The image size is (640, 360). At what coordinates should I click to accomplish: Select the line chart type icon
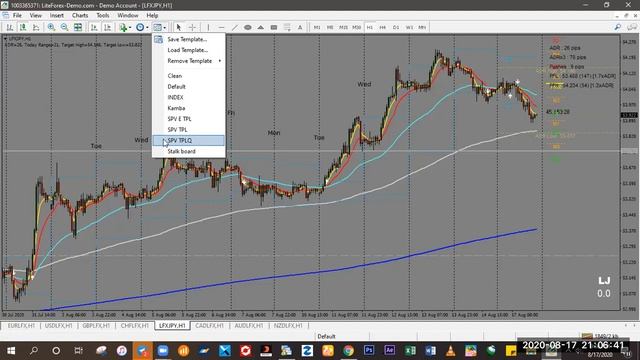tap(36, 27)
